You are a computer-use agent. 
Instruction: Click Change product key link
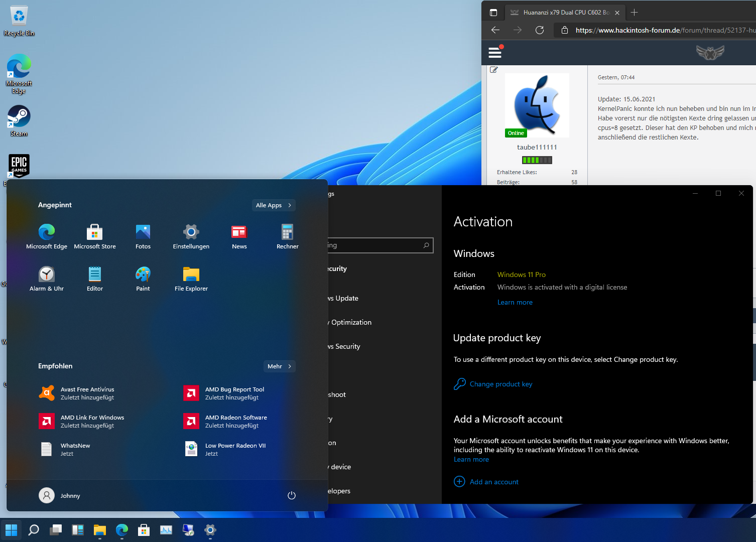pos(500,384)
